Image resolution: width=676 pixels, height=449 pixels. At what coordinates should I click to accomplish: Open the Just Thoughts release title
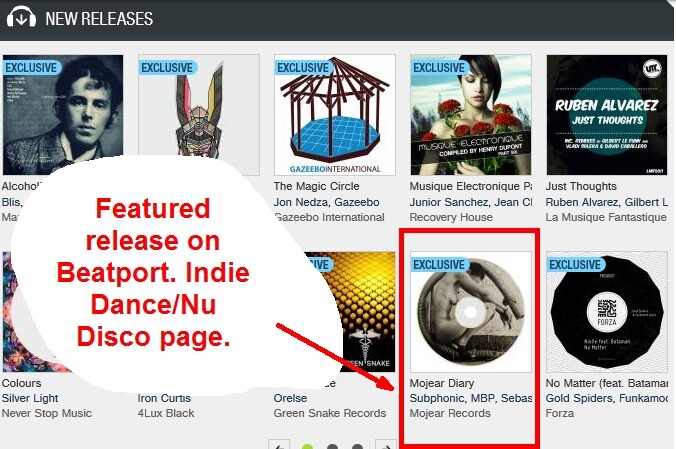coord(581,186)
